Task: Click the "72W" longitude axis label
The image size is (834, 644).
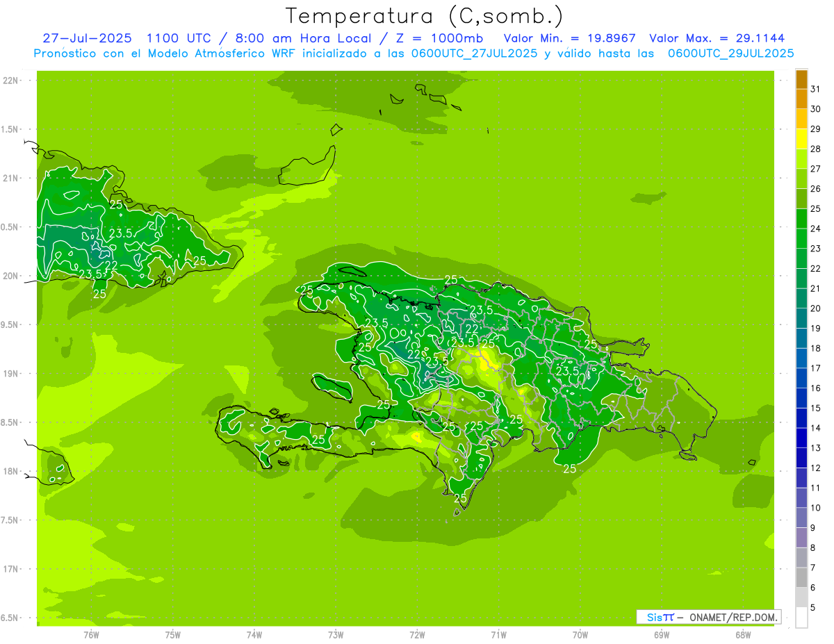Action: (417, 634)
